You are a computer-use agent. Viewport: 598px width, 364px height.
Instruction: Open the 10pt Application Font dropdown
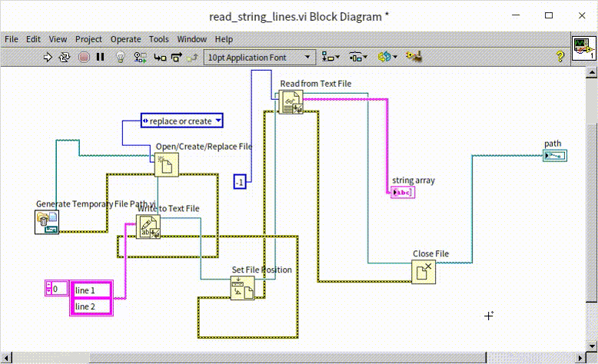[x=259, y=57]
